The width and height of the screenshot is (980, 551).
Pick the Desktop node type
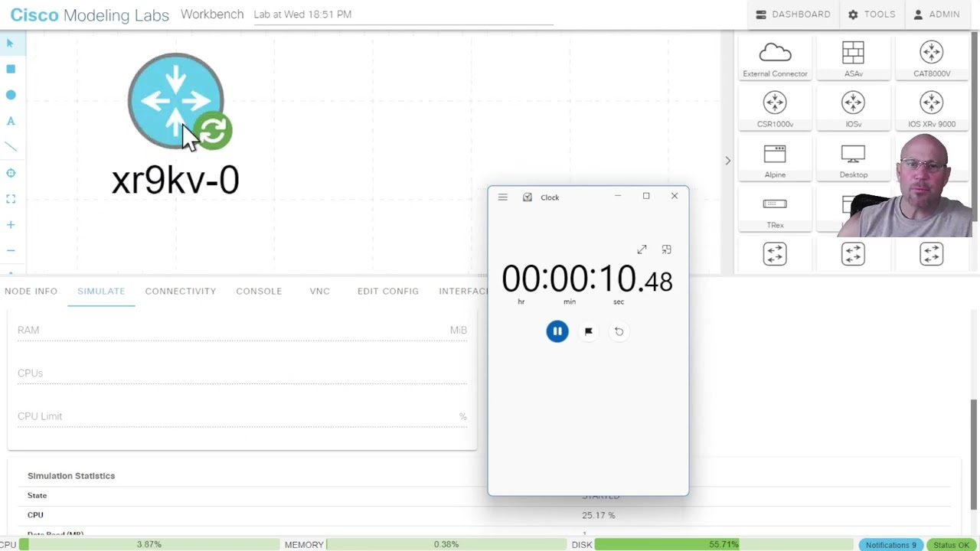853,161
